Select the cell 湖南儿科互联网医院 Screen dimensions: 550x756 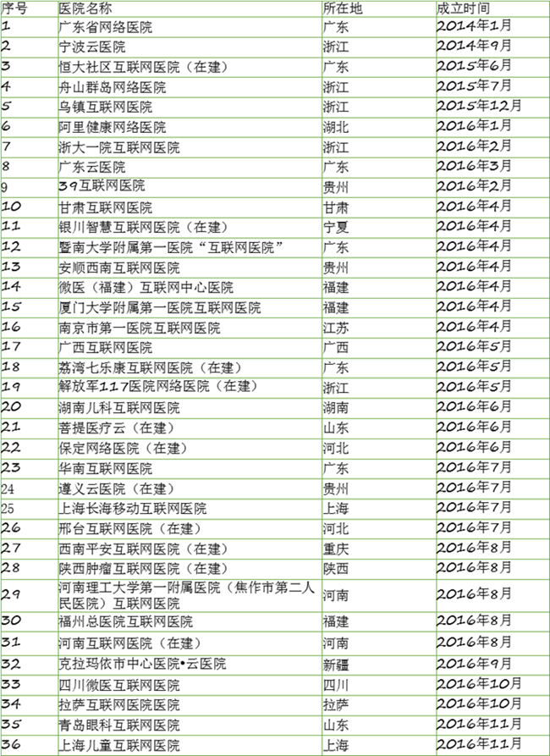pyautogui.click(x=190, y=408)
